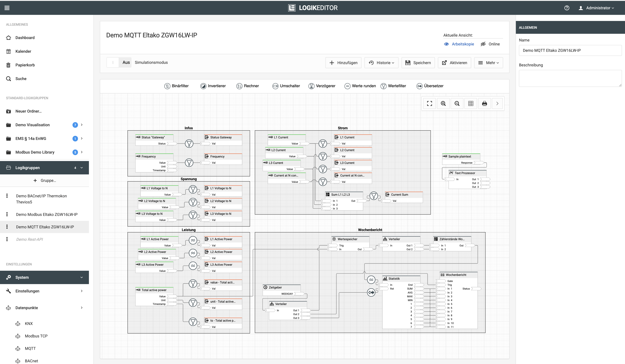Click in the Beschreibung text field
625x364 pixels.
(570, 78)
